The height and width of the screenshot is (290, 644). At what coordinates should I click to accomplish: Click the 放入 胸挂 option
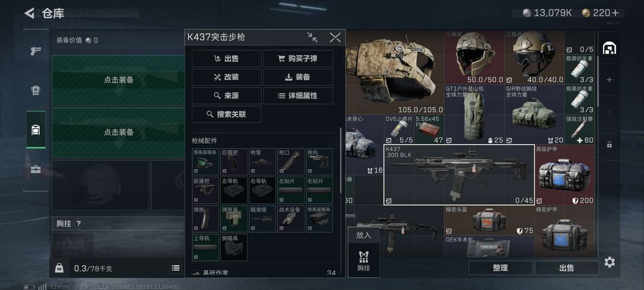364,252
